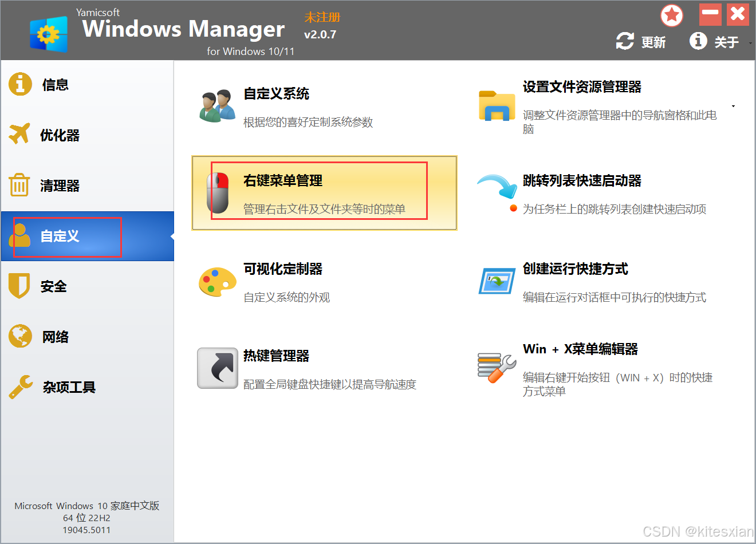The width and height of the screenshot is (756, 544).
Task: Open the 创建运行快捷方式 title link
Action: pos(576,269)
